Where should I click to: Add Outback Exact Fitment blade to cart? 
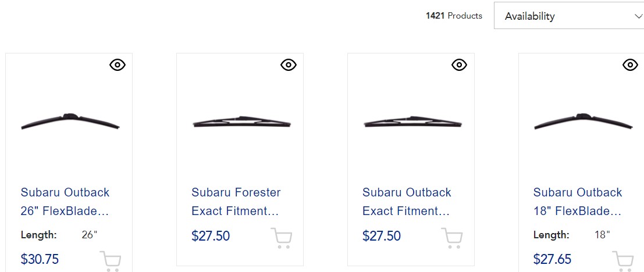point(452,238)
